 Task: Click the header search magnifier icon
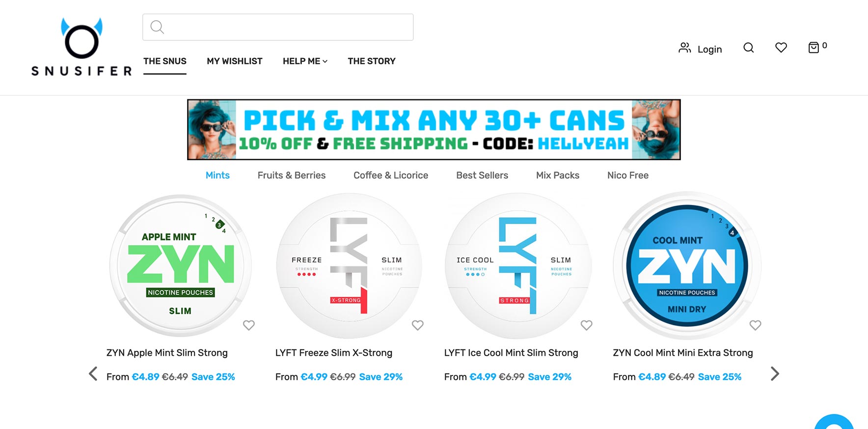pos(748,48)
